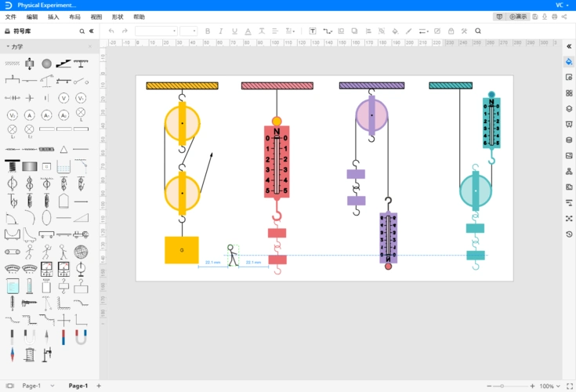
Task: Toggle italic text formatting
Action: (x=221, y=31)
